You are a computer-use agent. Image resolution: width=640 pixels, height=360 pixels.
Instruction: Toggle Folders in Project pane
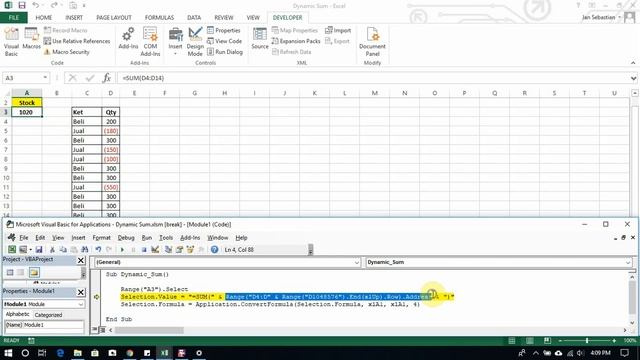tap(34, 272)
